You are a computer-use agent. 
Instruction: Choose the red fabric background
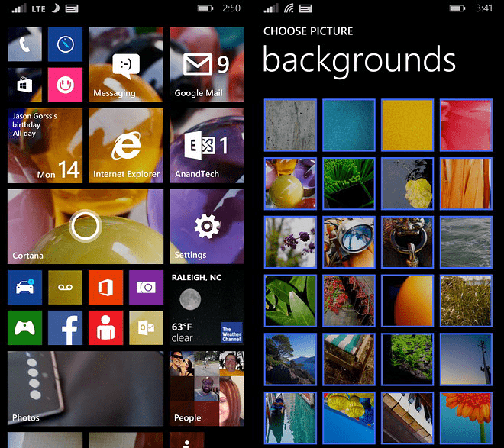(x=466, y=125)
